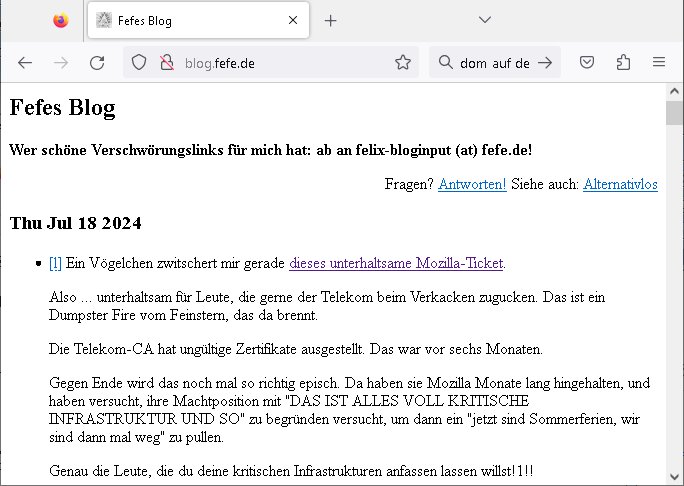This screenshot has height=486, width=684.
Task: Expand the list all tabs chevron
Action: point(485,20)
